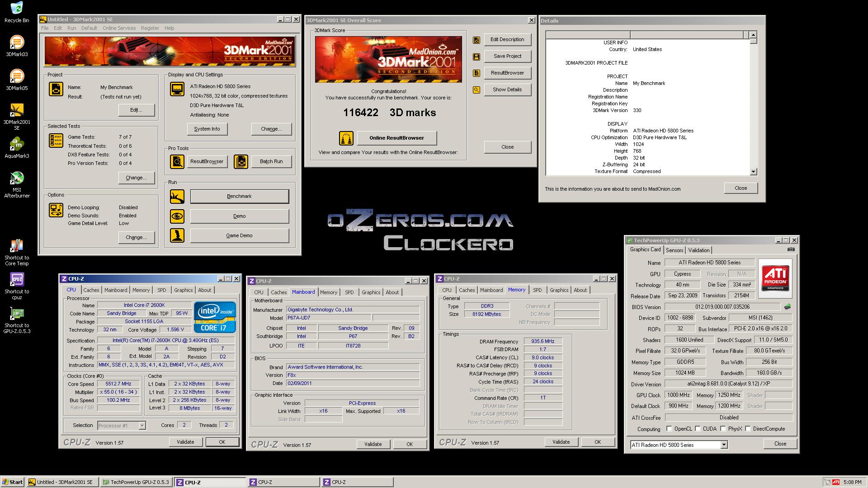Click the Online ResultBrowser icon
Image resolution: width=868 pixels, height=488 pixels.
pos(346,138)
